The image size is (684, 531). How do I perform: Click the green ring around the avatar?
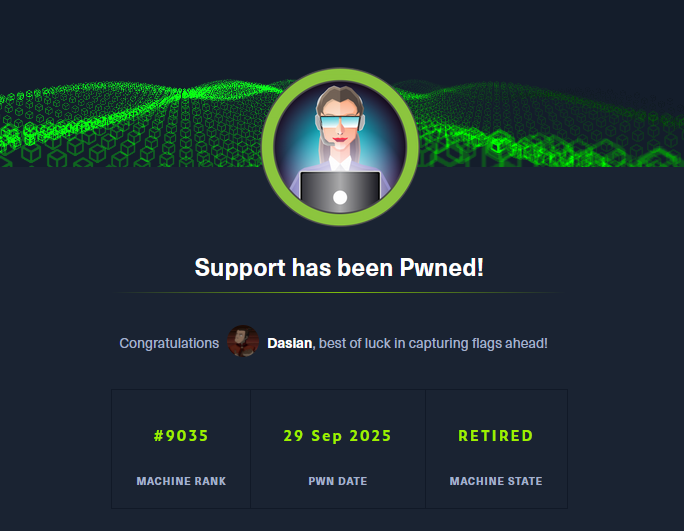pos(267,147)
